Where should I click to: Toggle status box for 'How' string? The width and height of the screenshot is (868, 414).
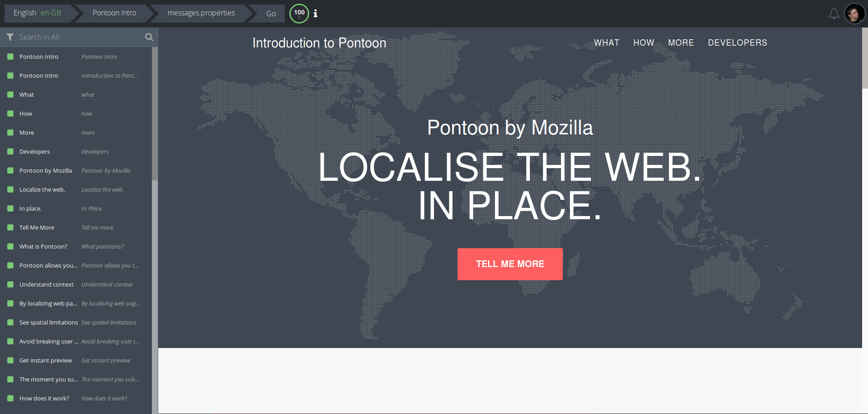10,113
